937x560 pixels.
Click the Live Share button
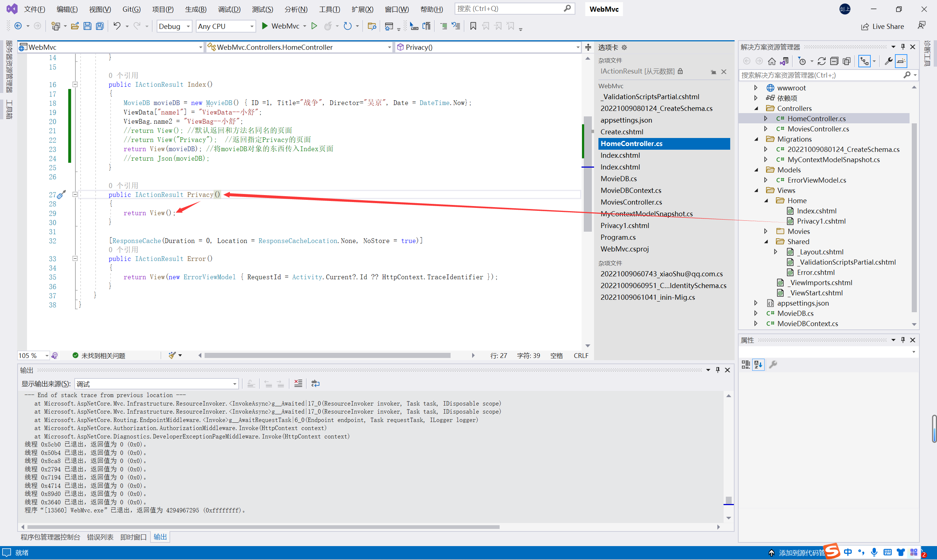click(x=883, y=26)
